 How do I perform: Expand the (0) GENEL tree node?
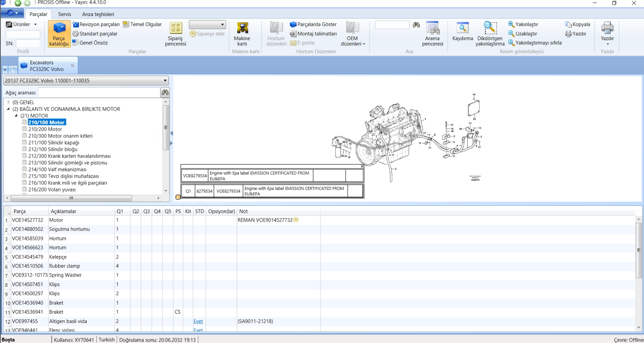[x=9, y=102]
